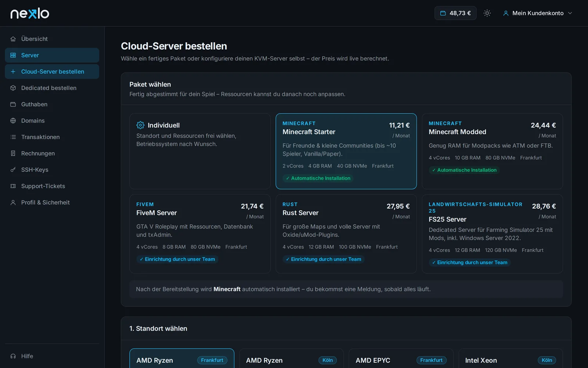The height and width of the screenshot is (368, 588).
Task: Click the 'Paket wählen' heading
Action: click(x=150, y=85)
